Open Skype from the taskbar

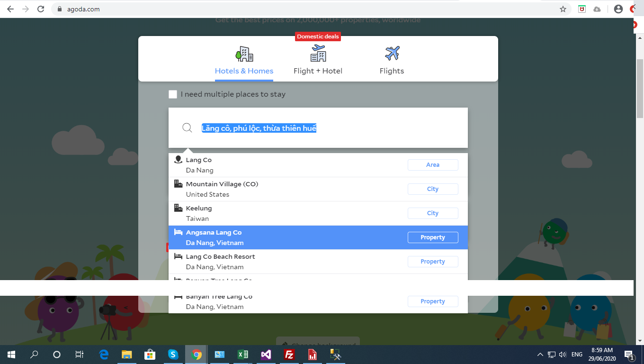(173, 355)
